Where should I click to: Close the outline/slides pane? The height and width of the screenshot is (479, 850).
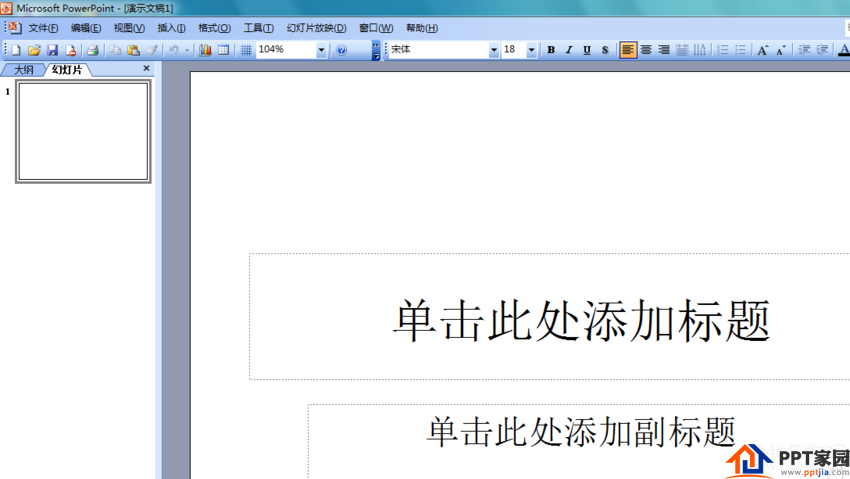click(x=146, y=68)
